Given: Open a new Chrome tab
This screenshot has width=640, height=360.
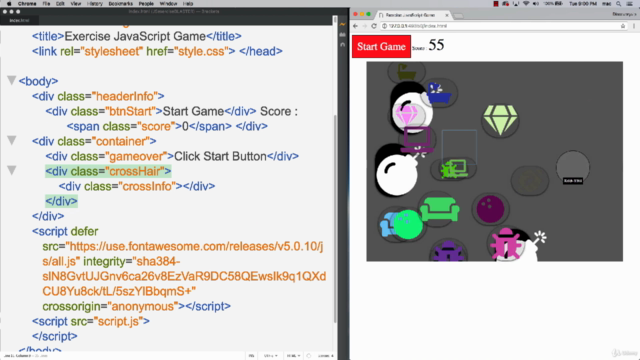Looking at the screenshot, I should coord(458,16).
